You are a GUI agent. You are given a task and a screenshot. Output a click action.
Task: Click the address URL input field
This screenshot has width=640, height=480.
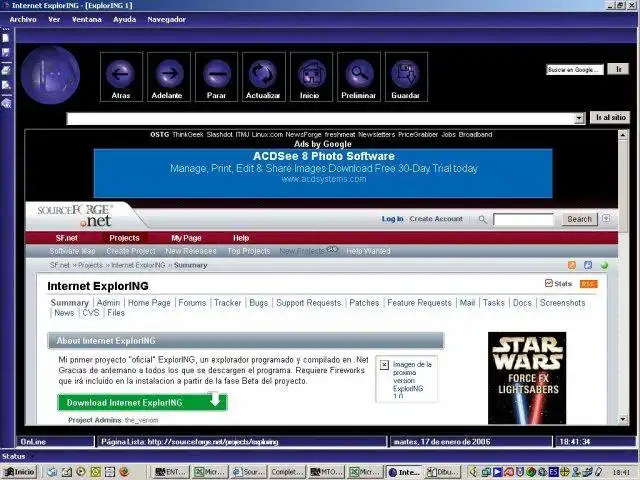pos(320,118)
